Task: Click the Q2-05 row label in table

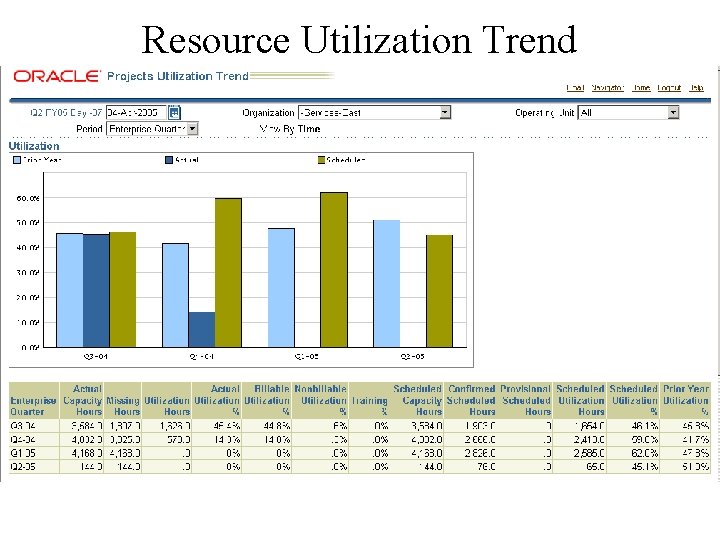Action: point(22,467)
